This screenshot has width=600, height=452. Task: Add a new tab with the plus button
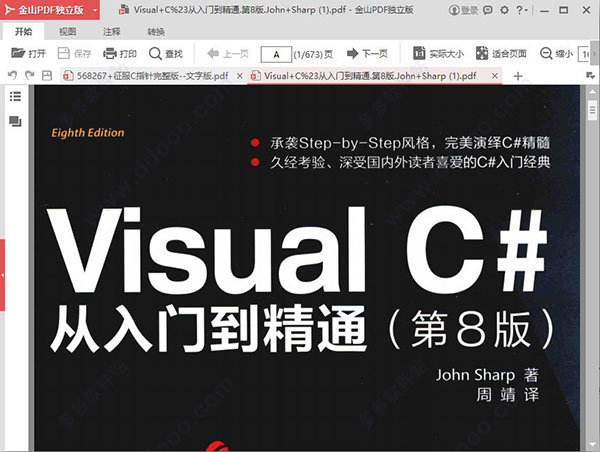518,76
